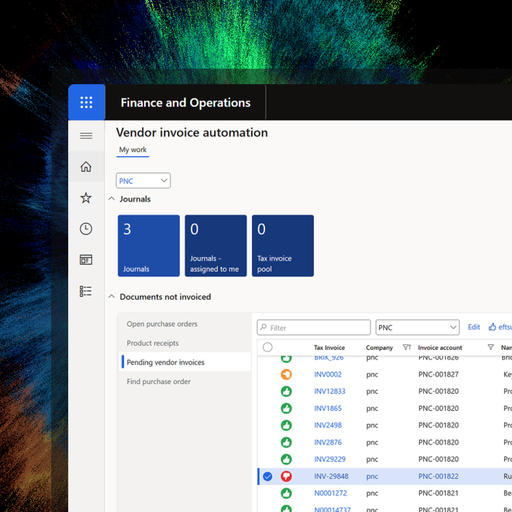This screenshot has height=512, width=512.
Task: Open Workspaces icon in sidebar
Action: pyautogui.click(x=86, y=260)
